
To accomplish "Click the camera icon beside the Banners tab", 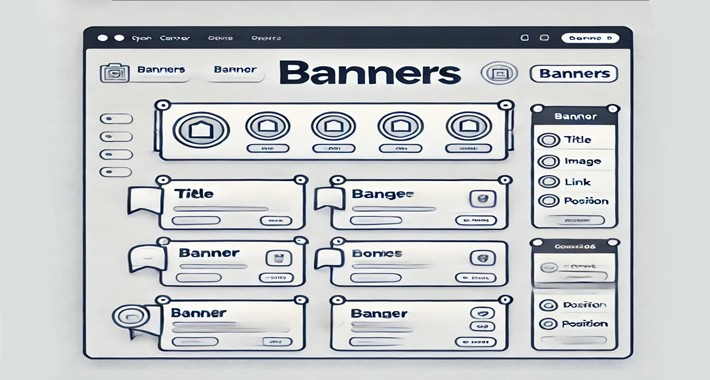I will coord(115,73).
